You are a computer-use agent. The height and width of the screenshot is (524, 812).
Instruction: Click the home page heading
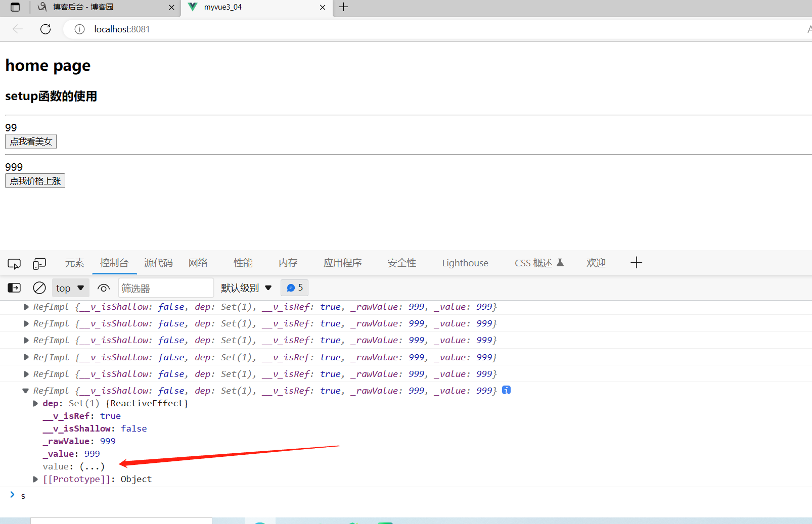(x=48, y=66)
